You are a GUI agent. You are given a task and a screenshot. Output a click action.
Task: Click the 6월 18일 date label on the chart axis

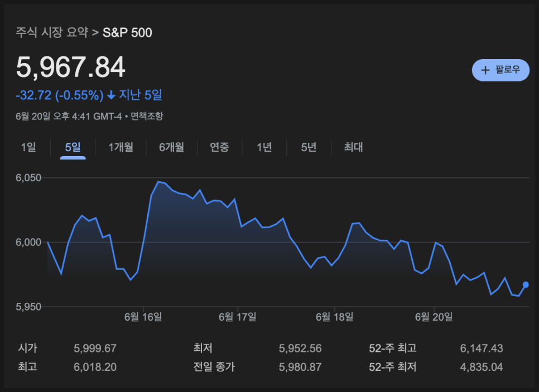click(x=334, y=317)
